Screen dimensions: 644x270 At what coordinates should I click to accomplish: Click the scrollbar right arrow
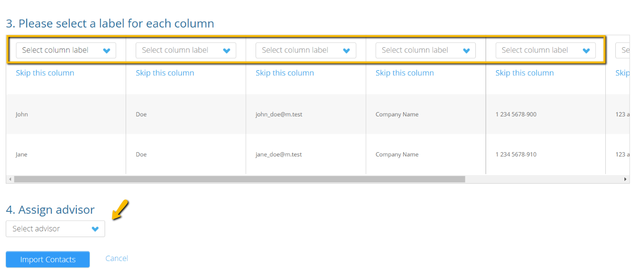click(625, 179)
